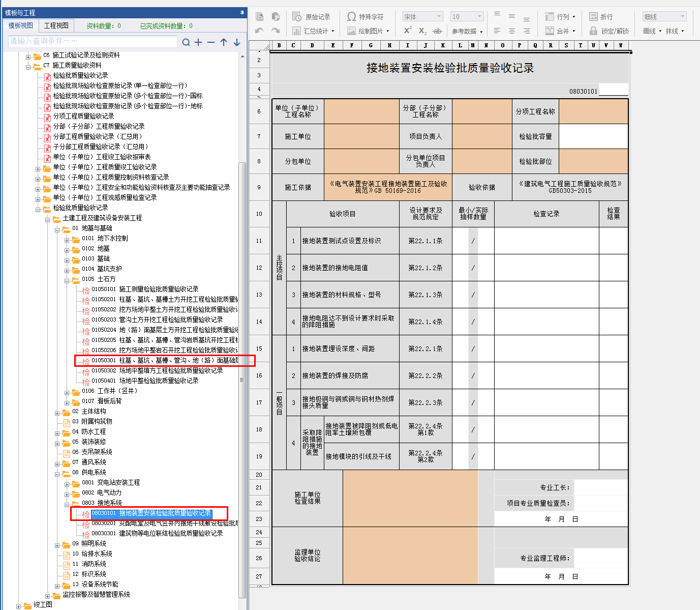The width and height of the screenshot is (700, 610).
Task: Select row header 12
Action: coord(259,268)
